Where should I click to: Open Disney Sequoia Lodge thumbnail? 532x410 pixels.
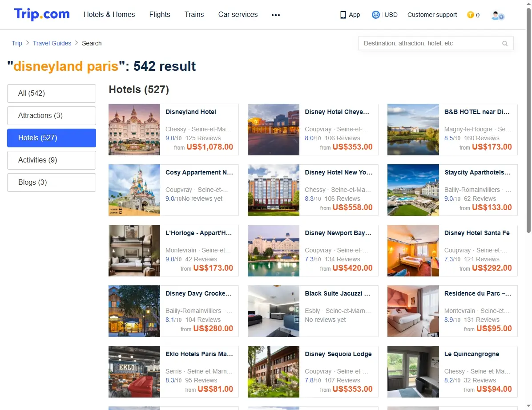(274, 372)
